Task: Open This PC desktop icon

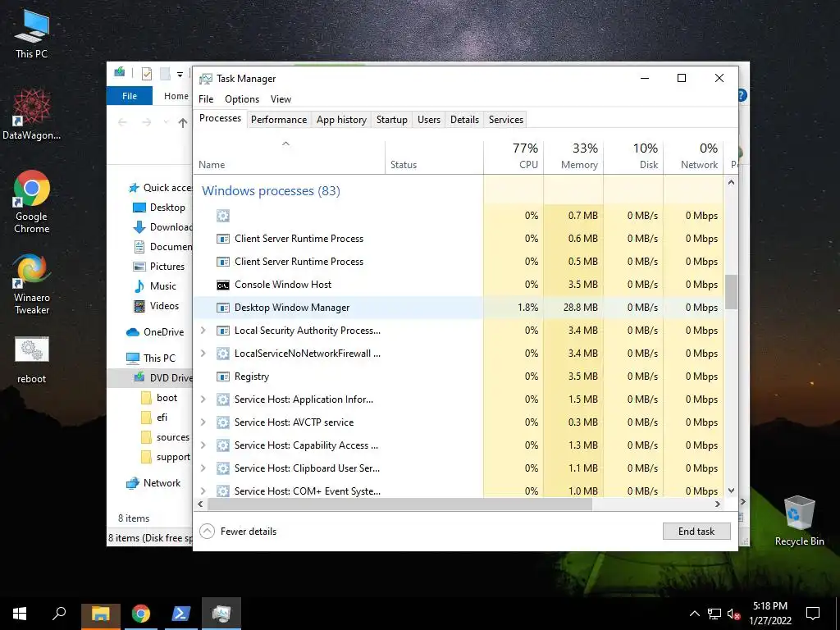Action: 31,34
